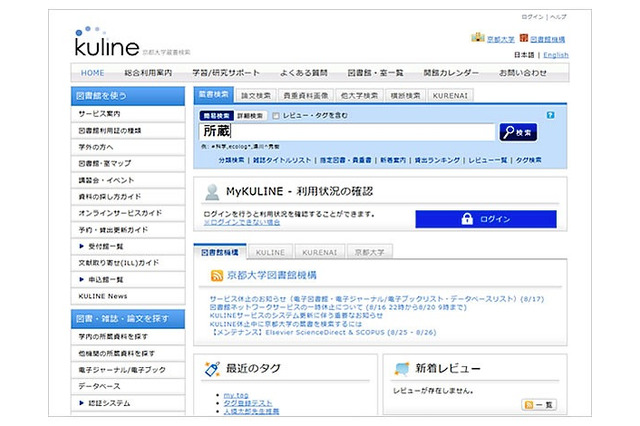Click the ログインできない場合 link

coord(242,222)
